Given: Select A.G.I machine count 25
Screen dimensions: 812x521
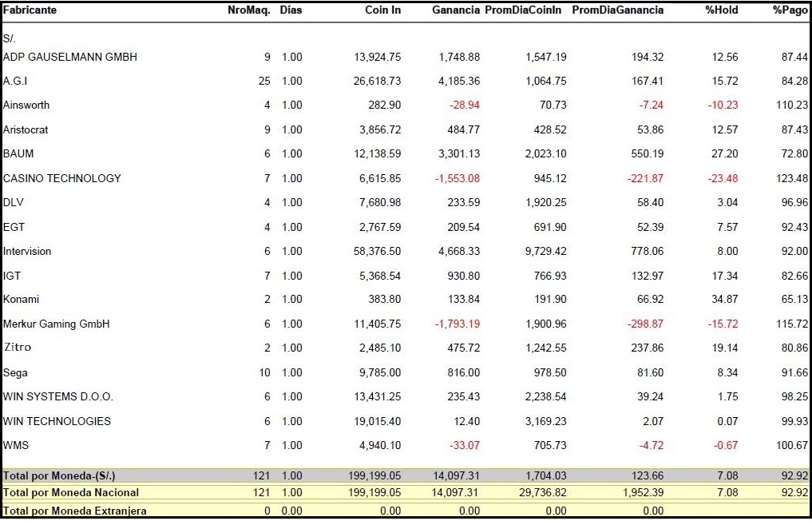Looking at the screenshot, I should (x=264, y=81).
